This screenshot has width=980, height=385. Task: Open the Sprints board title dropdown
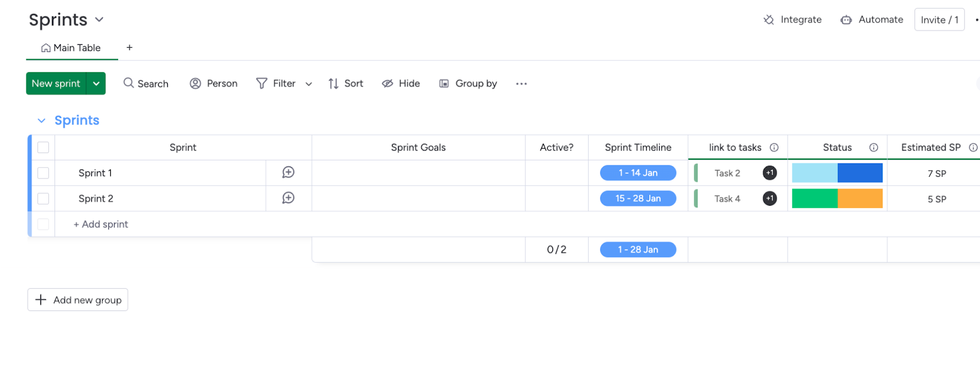click(99, 20)
